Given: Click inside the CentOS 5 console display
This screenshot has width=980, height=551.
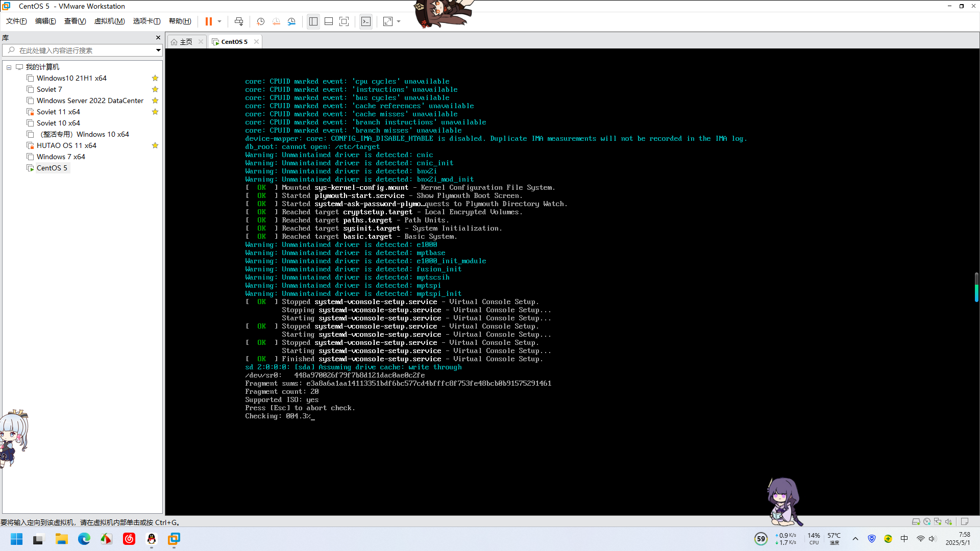Looking at the screenshot, I should click(x=572, y=282).
